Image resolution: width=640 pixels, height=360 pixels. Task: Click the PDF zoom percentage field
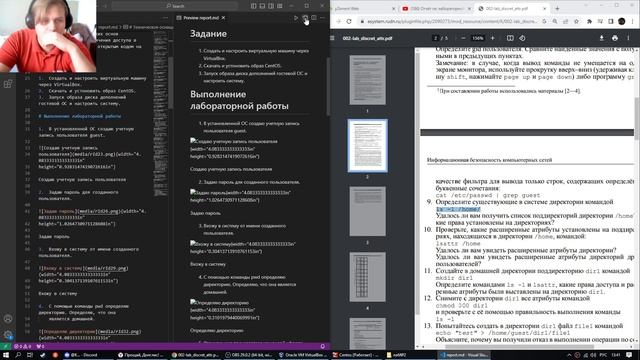click(x=478, y=38)
